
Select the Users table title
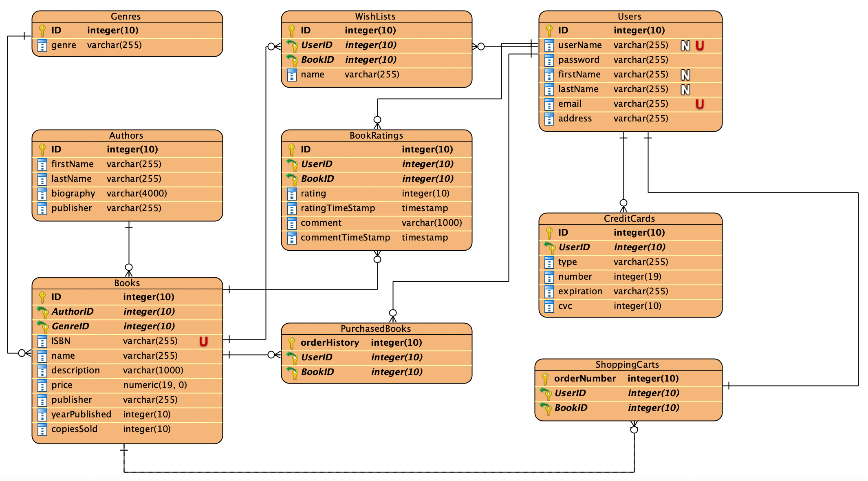(630, 16)
